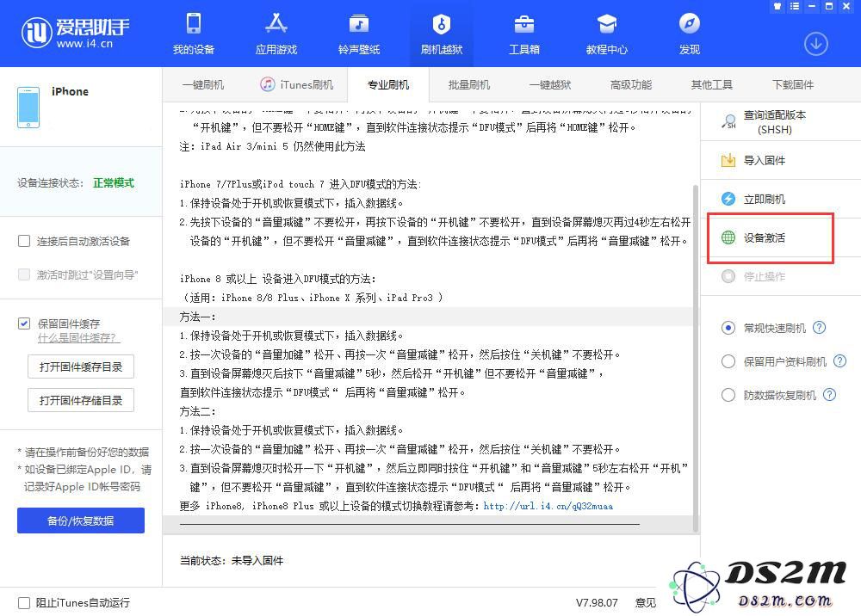
Task: Open the 工具箱 toolbox icon
Action: click(524, 23)
